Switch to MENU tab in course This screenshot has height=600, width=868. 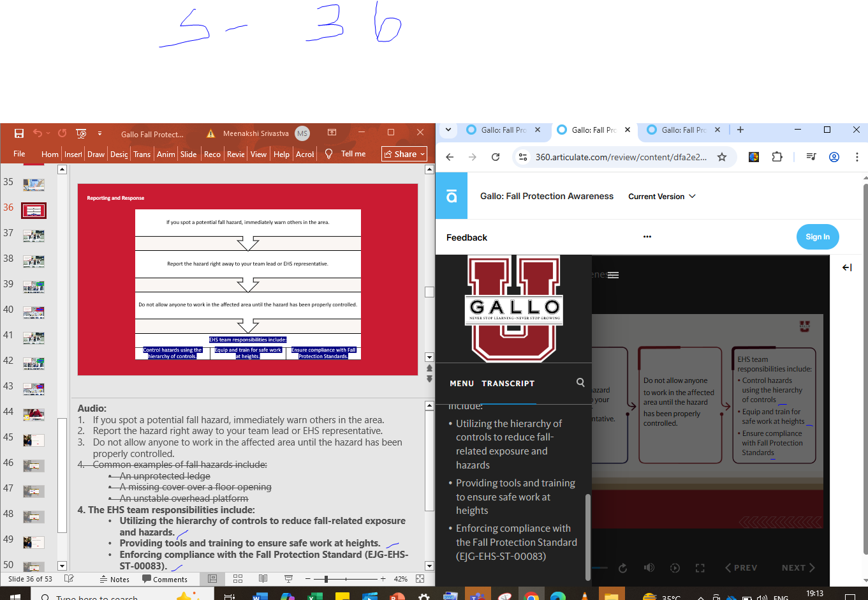(462, 384)
